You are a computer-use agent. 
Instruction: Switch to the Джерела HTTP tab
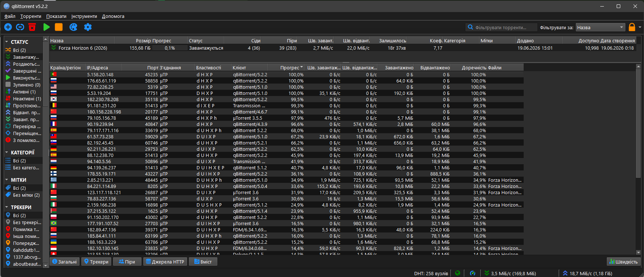165,262
